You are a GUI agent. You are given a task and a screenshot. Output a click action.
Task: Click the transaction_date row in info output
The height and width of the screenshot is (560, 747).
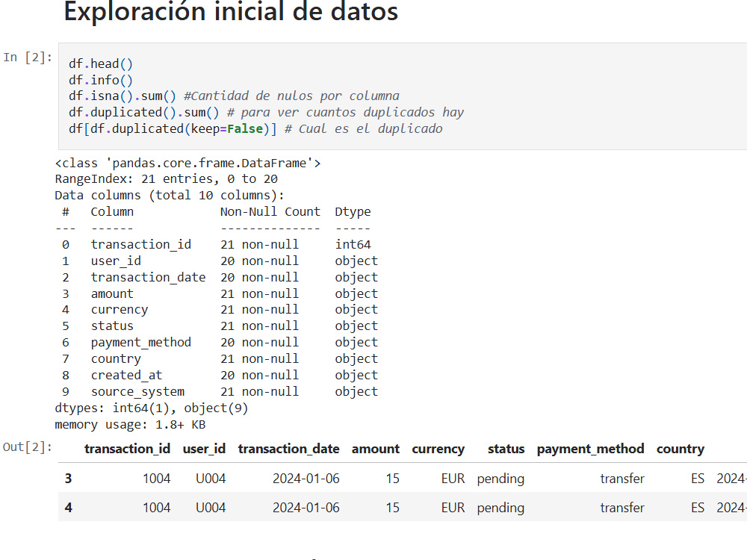point(219,277)
